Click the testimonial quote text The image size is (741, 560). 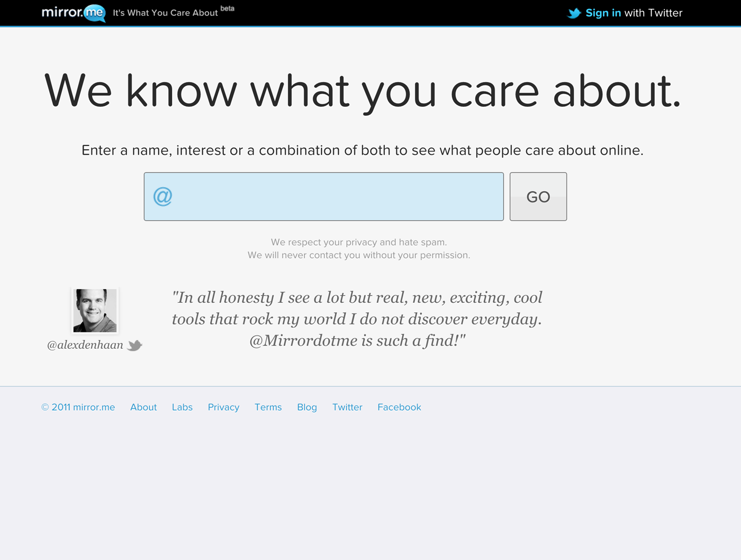click(357, 319)
